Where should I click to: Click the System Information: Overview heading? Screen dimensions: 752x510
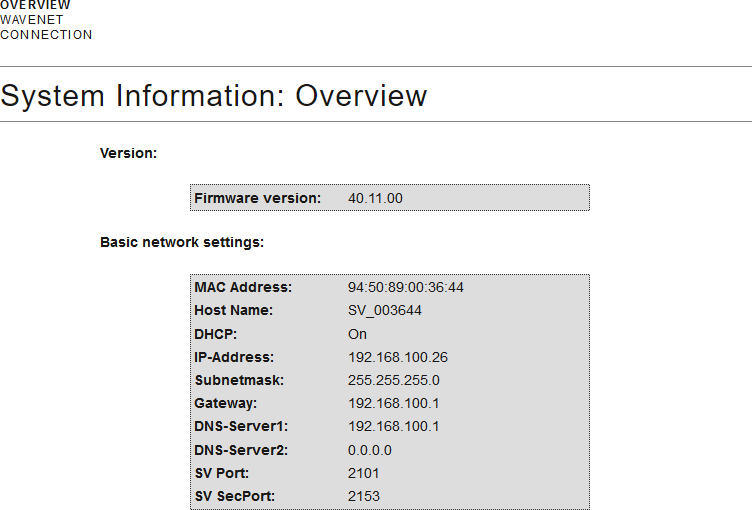[214, 95]
